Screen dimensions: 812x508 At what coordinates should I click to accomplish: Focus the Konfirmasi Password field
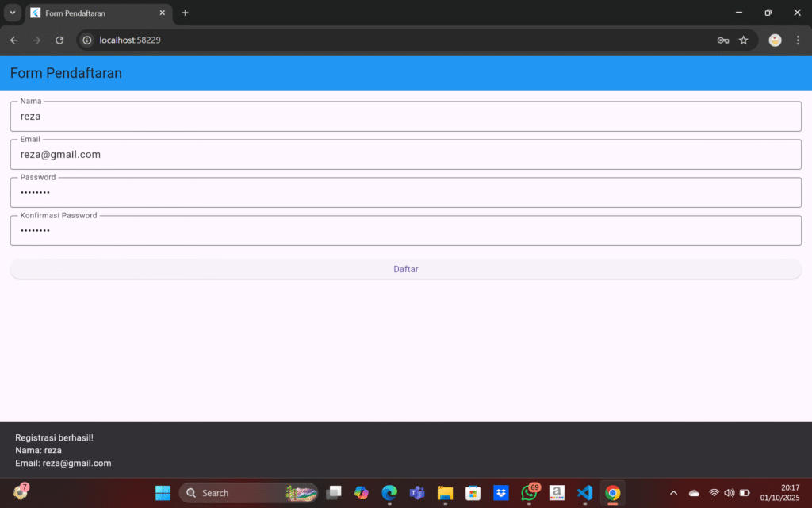[x=405, y=231]
